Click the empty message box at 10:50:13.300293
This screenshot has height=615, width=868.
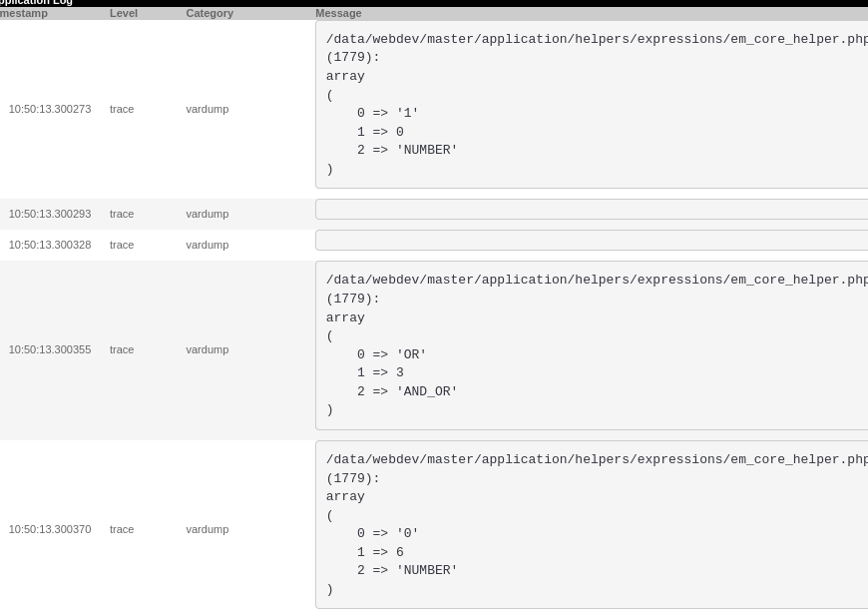pyautogui.click(x=592, y=210)
